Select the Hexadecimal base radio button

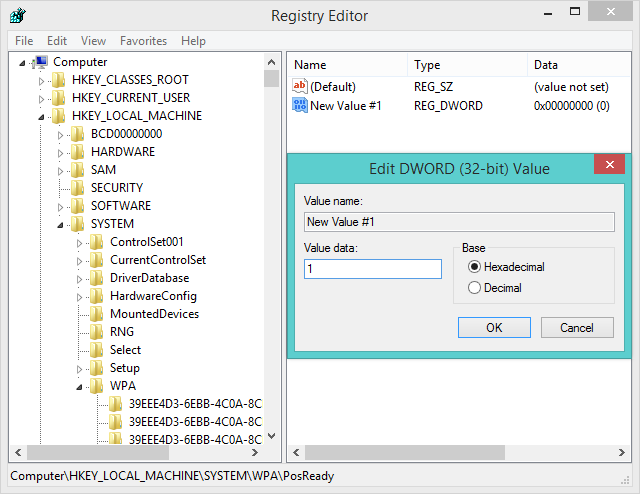(474, 267)
